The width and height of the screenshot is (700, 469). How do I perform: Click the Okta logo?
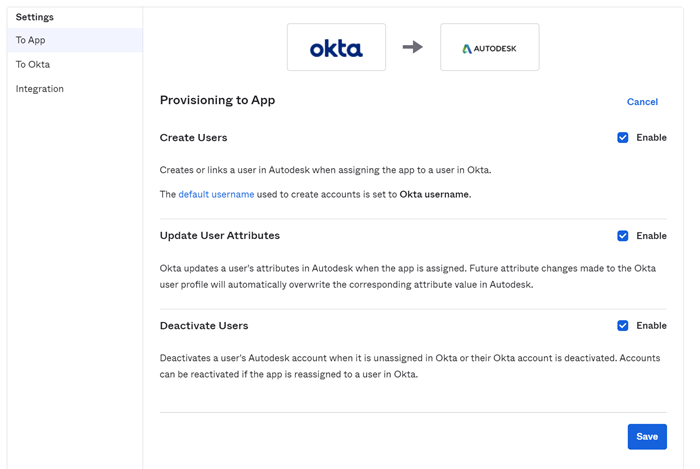click(x=336, y=48)
